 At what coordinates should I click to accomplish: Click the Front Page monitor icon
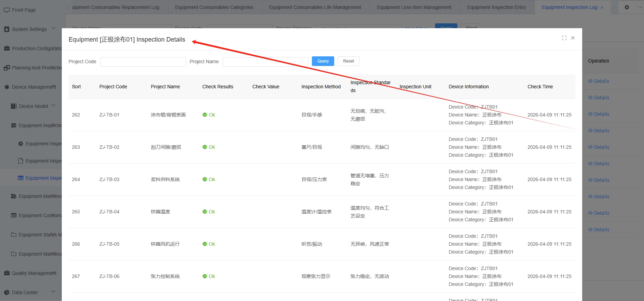[x=7, y=10]
